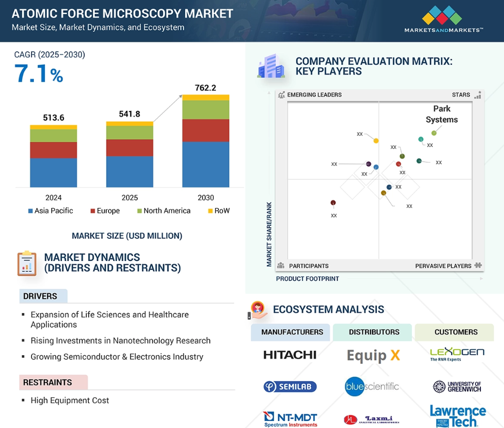Image resolution: width=504 pixels, height=428 pixels.
Task: Select the "Product Footprint" axis label
Action: pos(307,279)
